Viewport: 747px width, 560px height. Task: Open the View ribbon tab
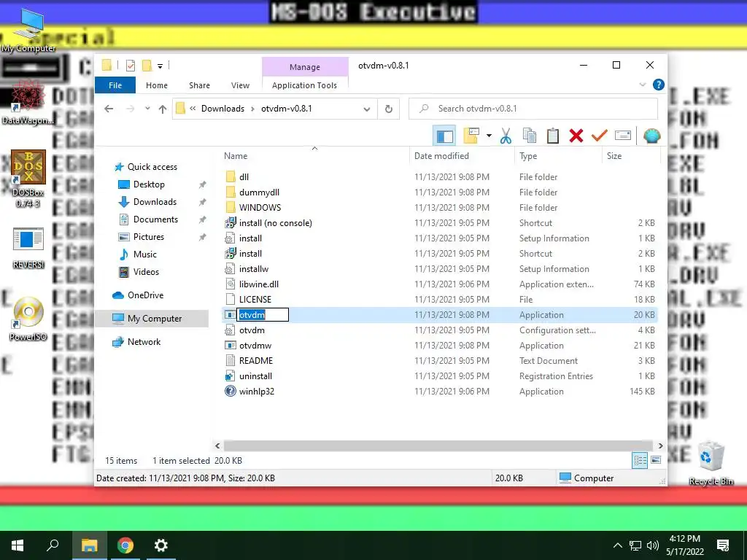coord(240,85)
